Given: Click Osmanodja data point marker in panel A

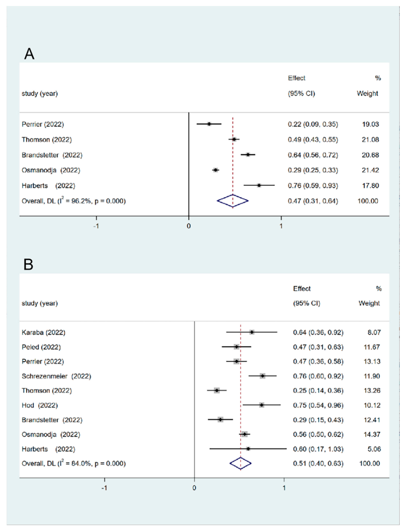Looking at the screenshot, I should 216,170.
